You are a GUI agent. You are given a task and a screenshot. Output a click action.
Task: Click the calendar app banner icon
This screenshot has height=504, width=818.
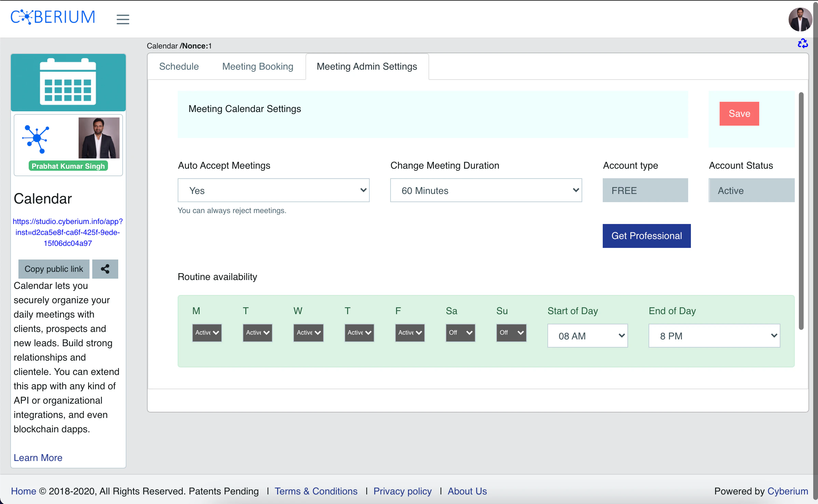point(68,82)
